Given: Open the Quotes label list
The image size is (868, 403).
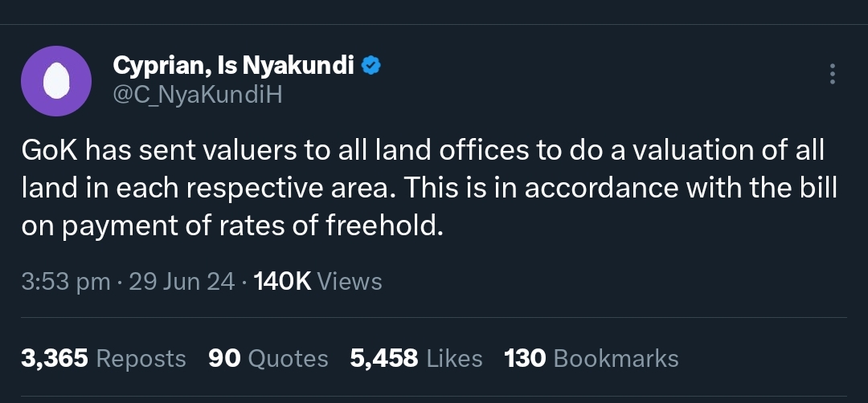Looking at the screenshot, I should [289, 358].
